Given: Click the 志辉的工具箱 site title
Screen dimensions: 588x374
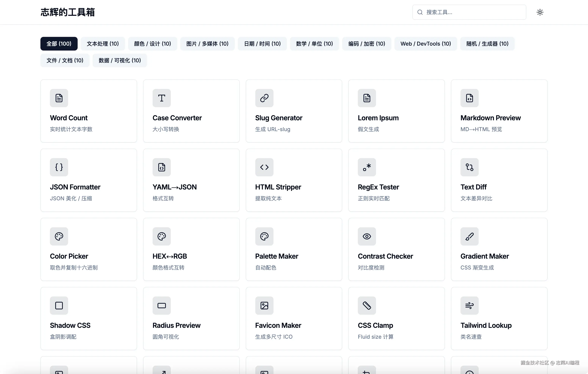Looking at the screenshot, I should tap(68, 12).
